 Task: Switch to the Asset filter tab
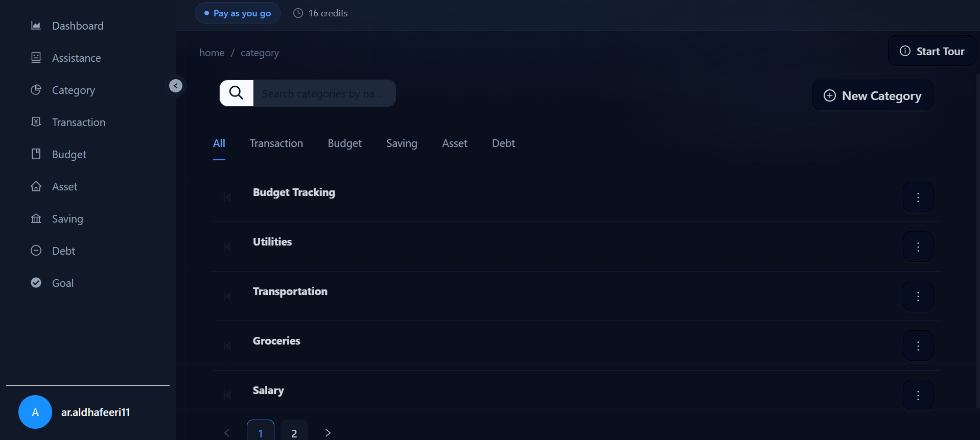point(455,143)
